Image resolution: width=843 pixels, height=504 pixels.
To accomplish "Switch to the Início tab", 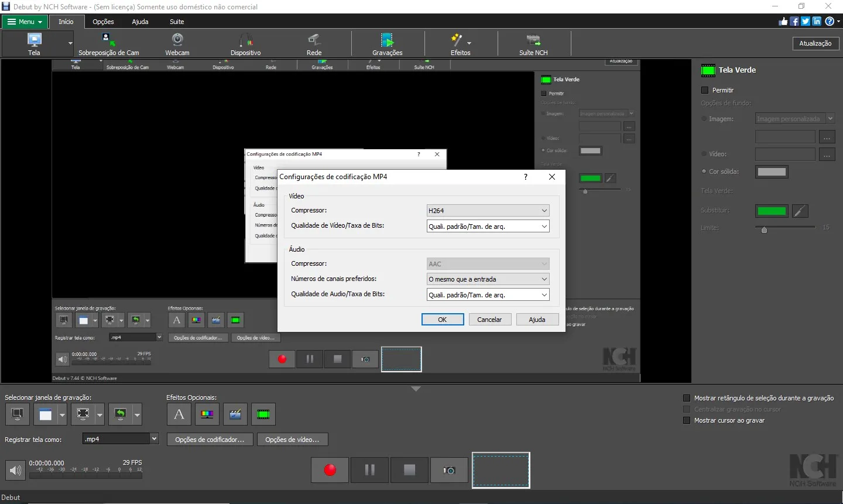I will tap(66, 22).
